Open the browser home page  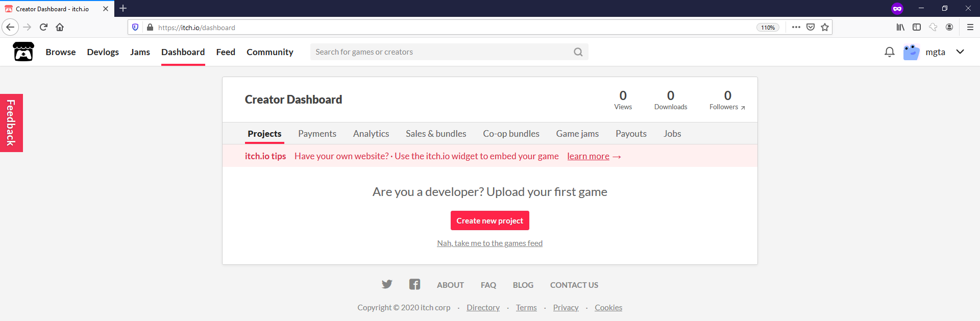[x=60, y=27]
